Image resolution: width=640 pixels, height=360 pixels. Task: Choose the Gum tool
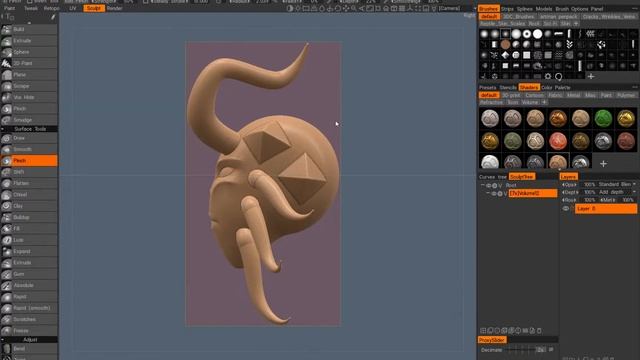coord(29,274)
